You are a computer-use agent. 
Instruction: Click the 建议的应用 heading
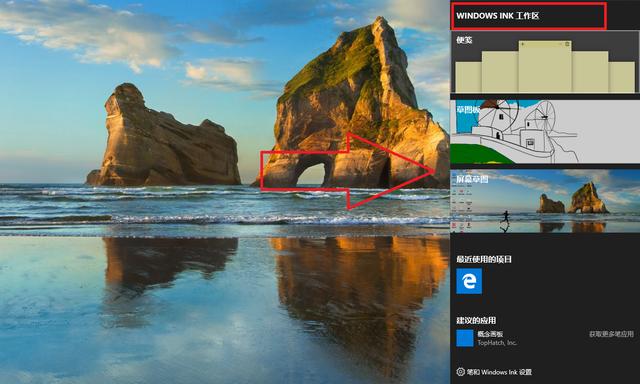point(476,320)
